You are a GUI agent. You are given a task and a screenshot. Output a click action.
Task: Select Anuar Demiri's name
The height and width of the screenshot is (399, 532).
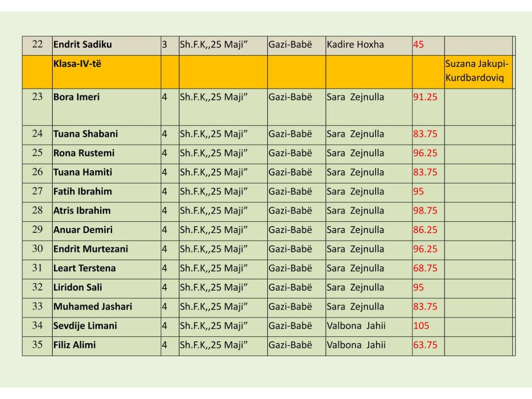pyautogui.click(x=83, y=230)
